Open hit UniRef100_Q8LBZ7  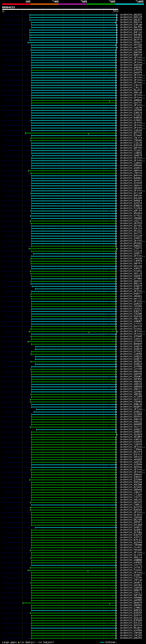point(131,20)
